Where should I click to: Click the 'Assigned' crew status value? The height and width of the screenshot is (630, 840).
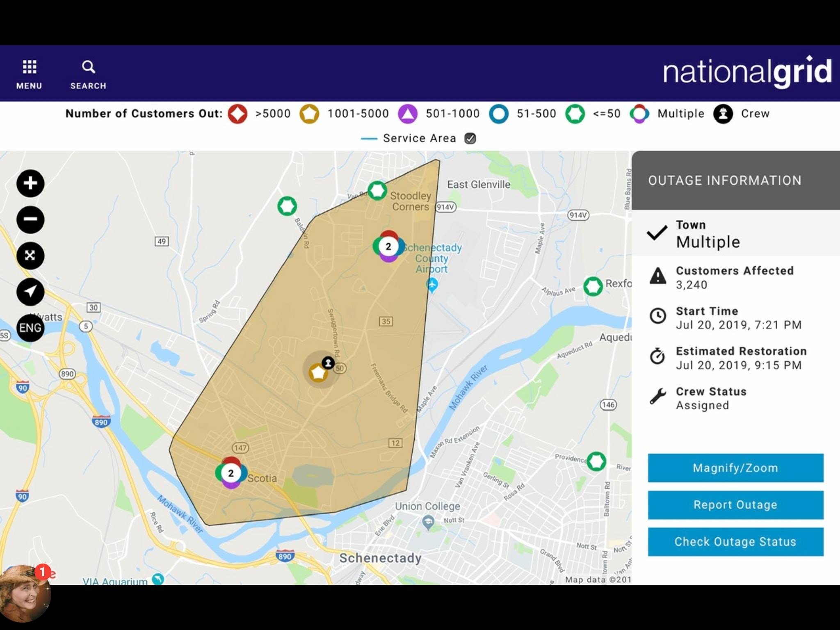click(703, 406)
